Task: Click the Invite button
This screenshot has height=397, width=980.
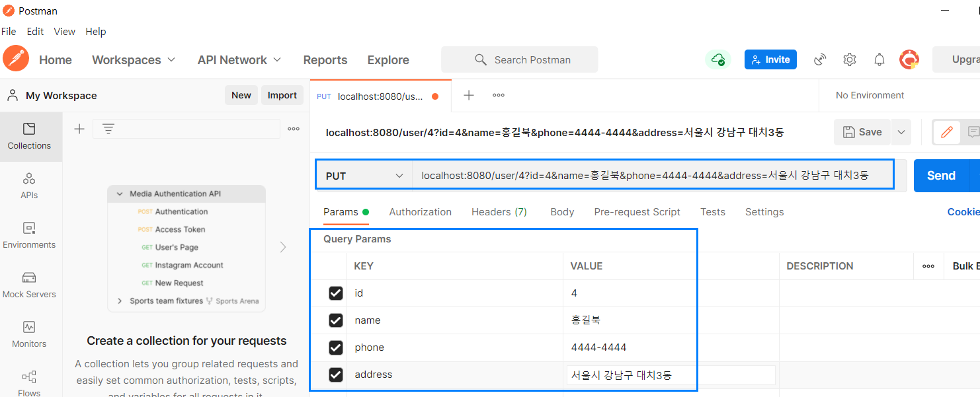Action: pyautogui.click(x=770, y=59)
